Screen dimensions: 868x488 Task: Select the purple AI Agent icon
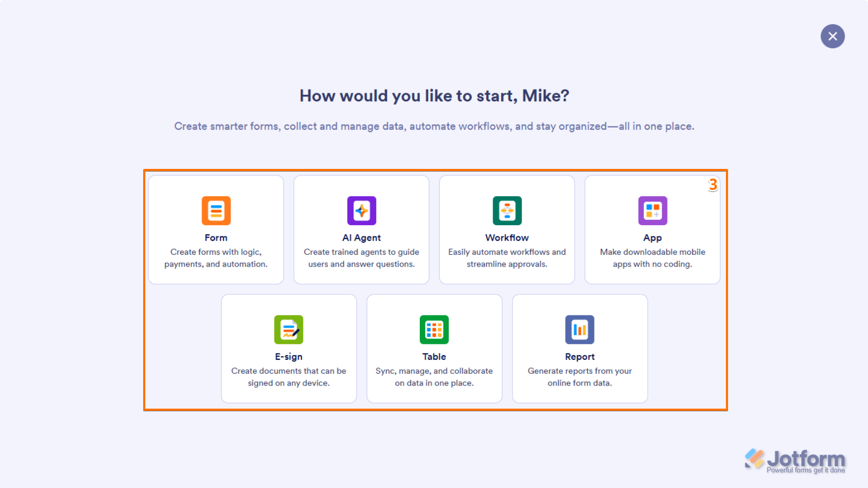tap(361, 211)
